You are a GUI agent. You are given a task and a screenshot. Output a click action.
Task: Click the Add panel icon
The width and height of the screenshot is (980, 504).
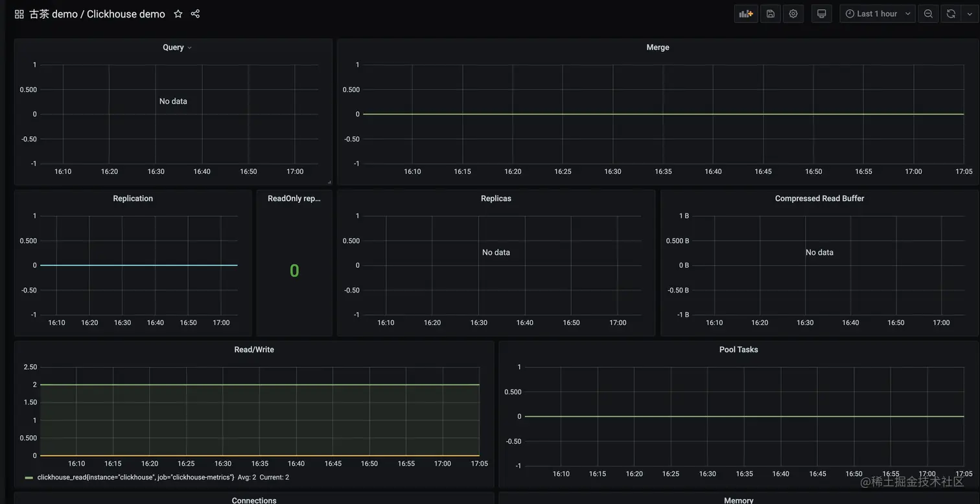(746, 14)
